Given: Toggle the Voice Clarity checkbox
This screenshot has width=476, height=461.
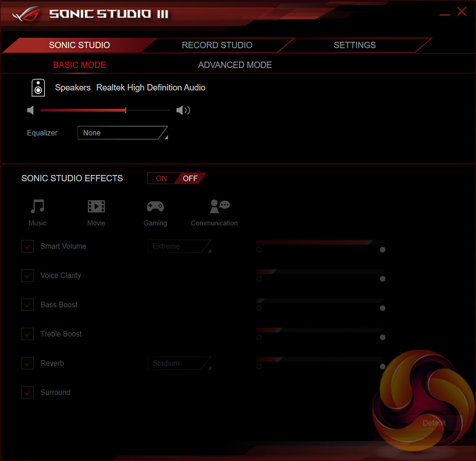Looking at the screenshot, I should pos(27,275).
